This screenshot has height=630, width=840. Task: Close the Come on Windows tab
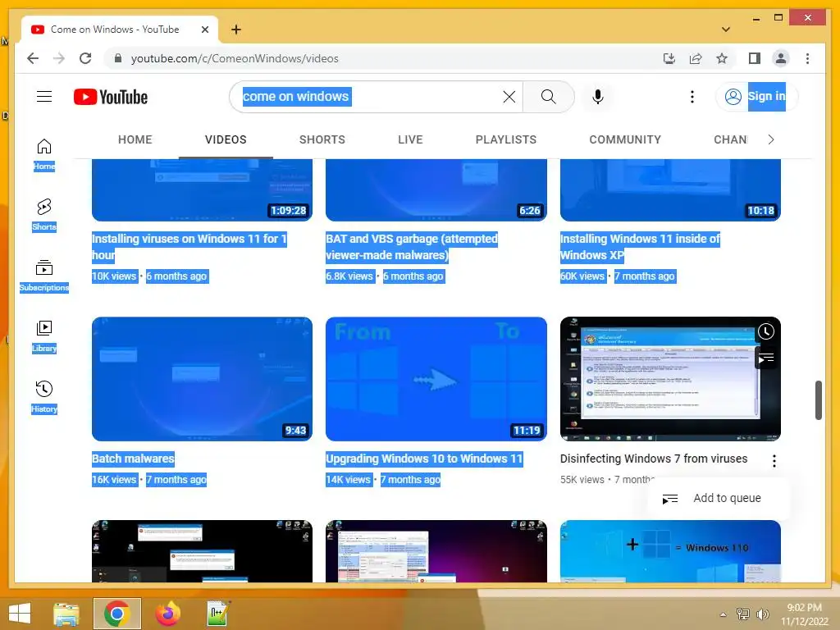[x=204, y=30]
